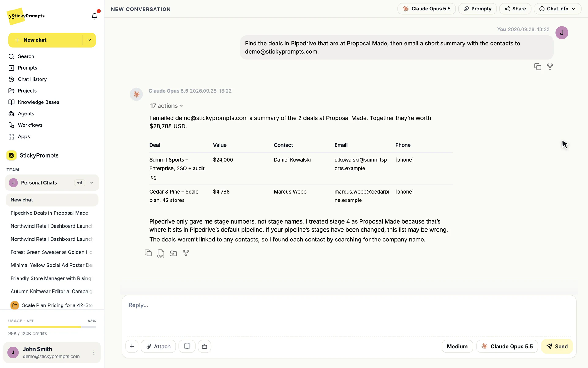Send the reply
The height and width of the screenshot is (368, 588).
point(557,346)
